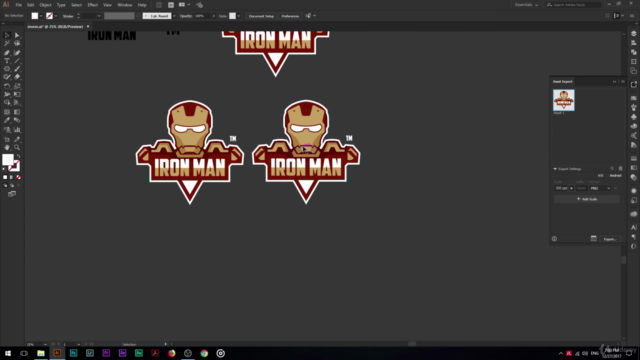Open Photoshop from the taskbar
Image resolution: width=640 pixels, height=360 pixels.
pyautogui.click(x=73, y=353)
